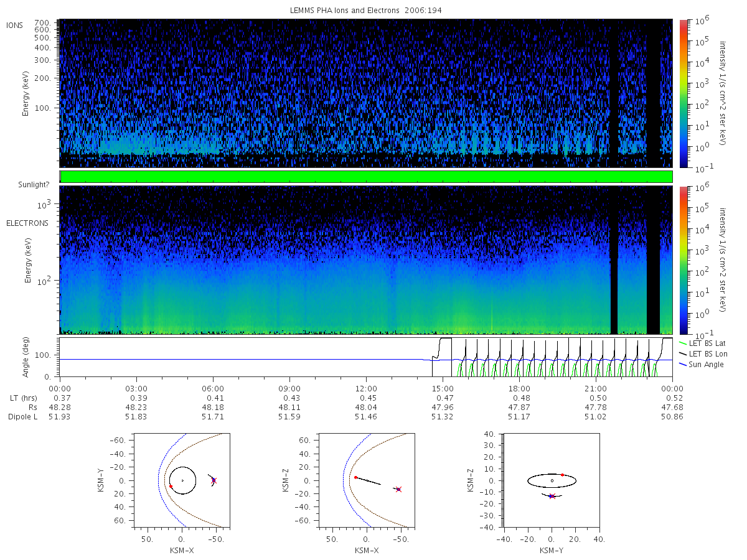Viewport: 747px width, 560px height.
Task: Click the Dipole L value '51.32'
Action: pyautogui.click(x=443, y=417)
